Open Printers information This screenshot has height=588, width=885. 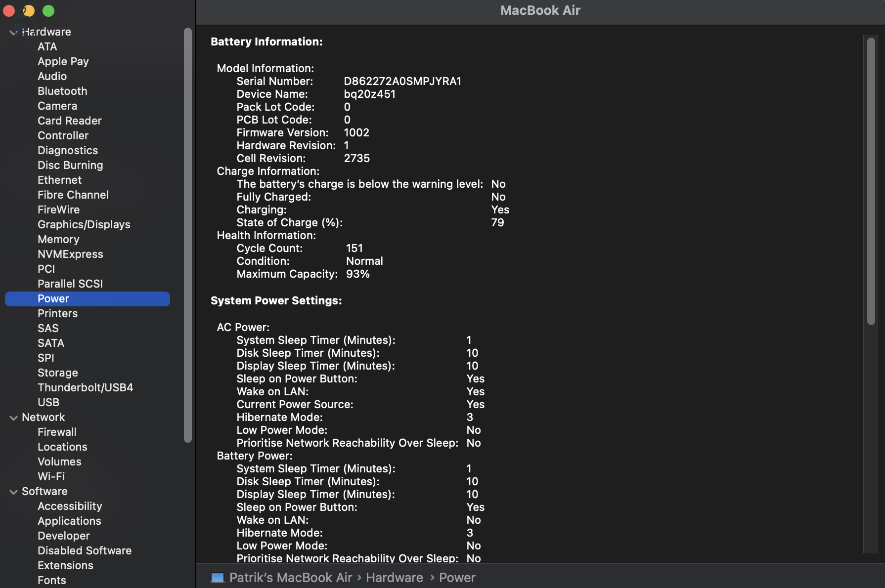58,313
